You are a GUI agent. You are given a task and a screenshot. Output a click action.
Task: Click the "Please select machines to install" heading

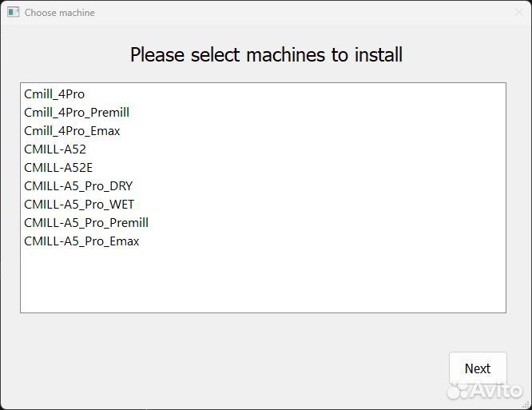[266, 55]
